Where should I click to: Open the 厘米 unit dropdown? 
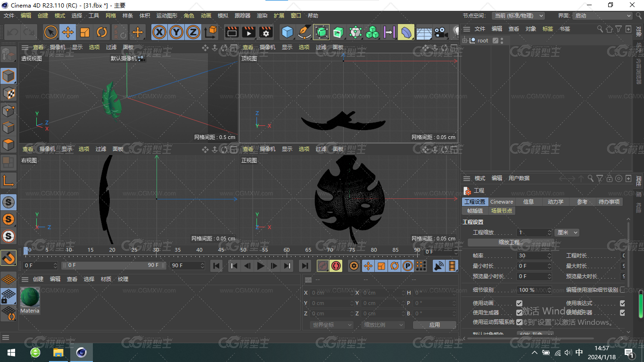coord(567,232)
